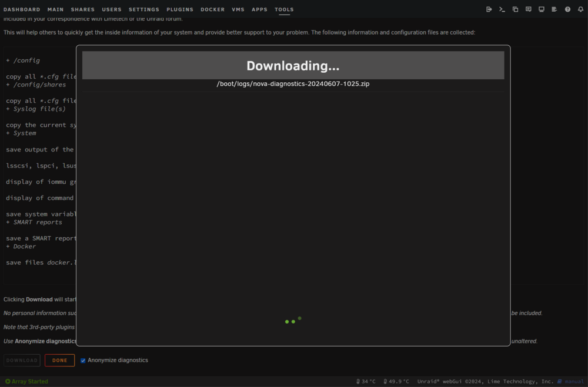Click the 'No personal information' sentence
This screenshot has height=387, width=588.
tap(40, 313)
